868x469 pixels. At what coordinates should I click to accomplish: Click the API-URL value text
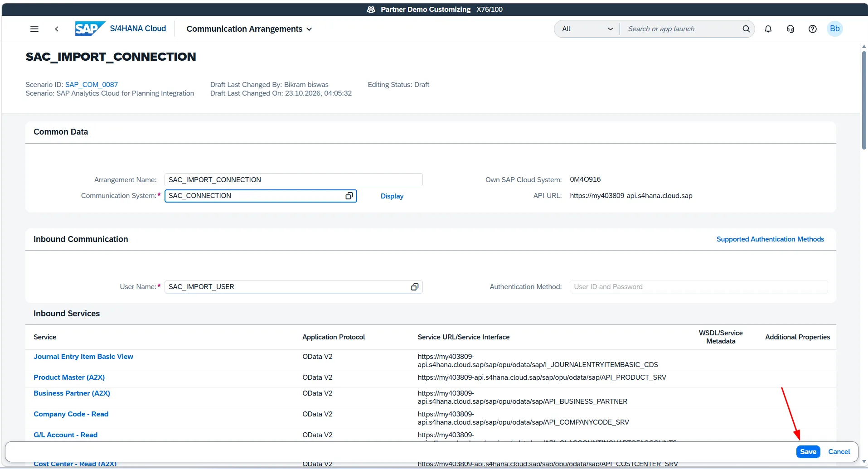point(631,196)
